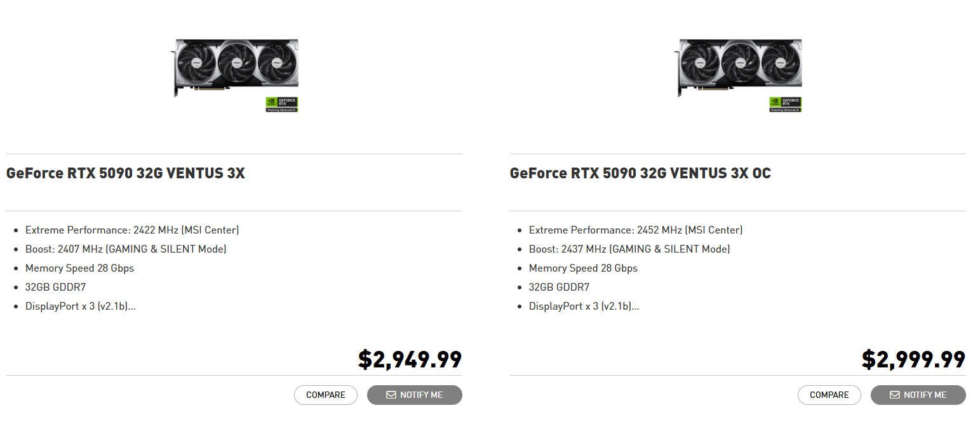Open GeForce RTX 5090 32G VENTUS 3X OC title
This screenshot has height=422, width=980.
coord(640,173)
